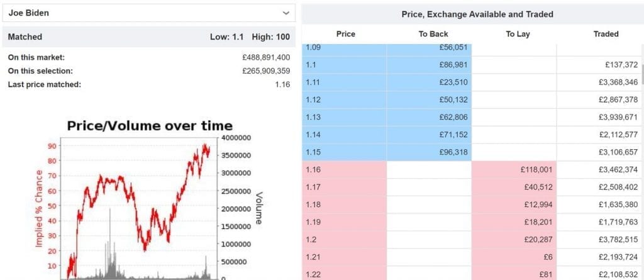Click the £86,981 back amount at 1.1
This screenshot has height=280, width=644.
[429, 65]
